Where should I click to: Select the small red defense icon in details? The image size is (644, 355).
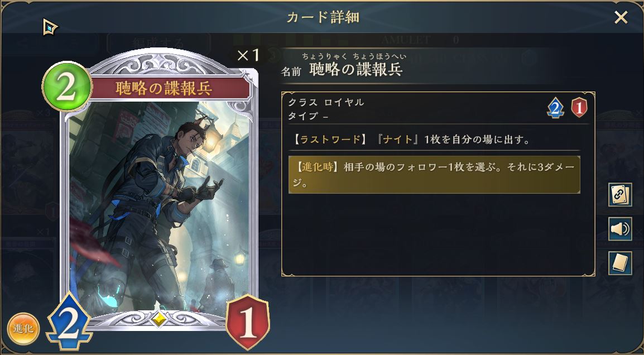579,108
